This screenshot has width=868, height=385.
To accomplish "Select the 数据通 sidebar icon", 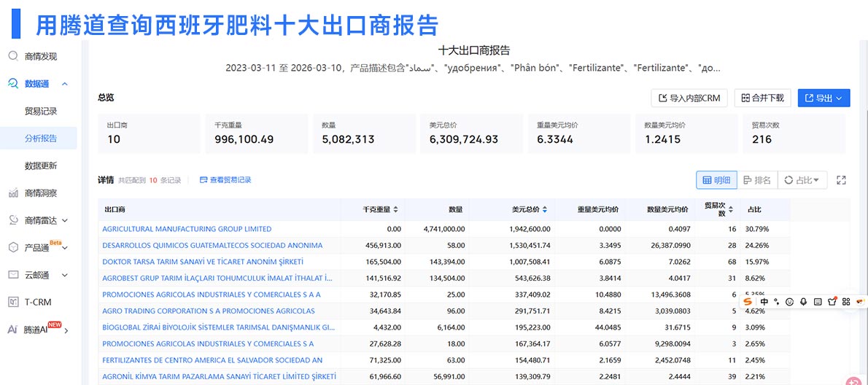I will tap(13, 84).
